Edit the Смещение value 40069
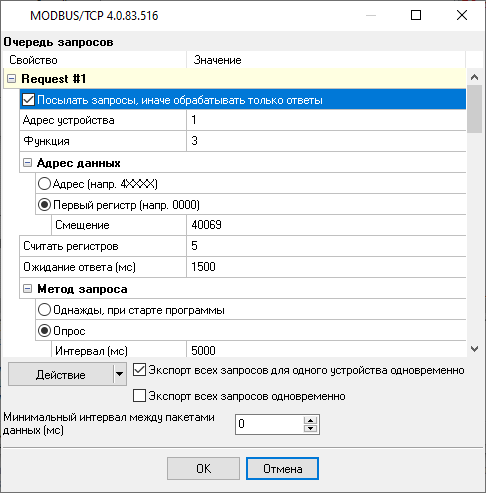 326,225
